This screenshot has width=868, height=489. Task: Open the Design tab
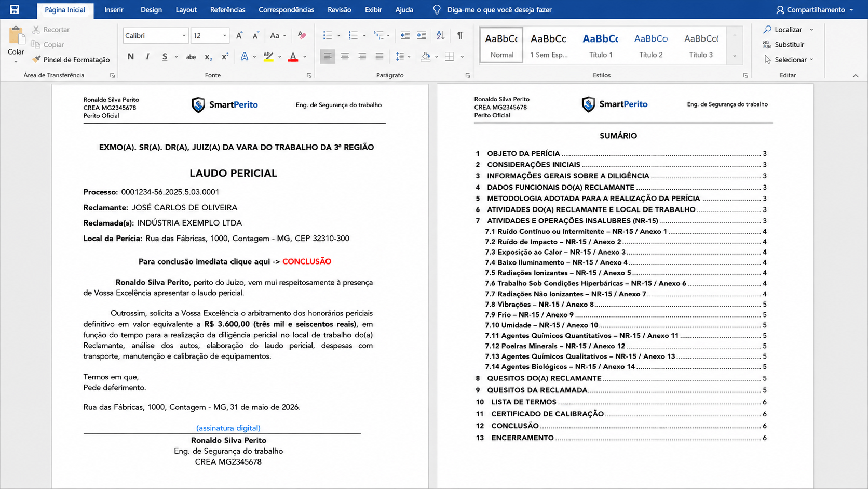tap(151, 10)
